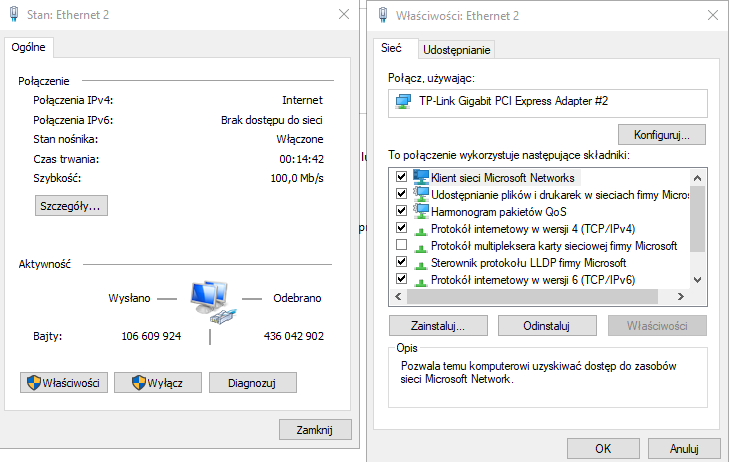Click the Klient sieci Microsoft Networks icon

[420, 177]
